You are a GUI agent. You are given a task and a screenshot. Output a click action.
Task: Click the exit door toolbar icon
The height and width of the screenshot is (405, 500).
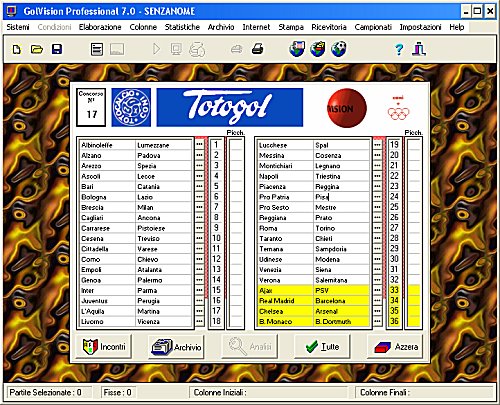419,49
